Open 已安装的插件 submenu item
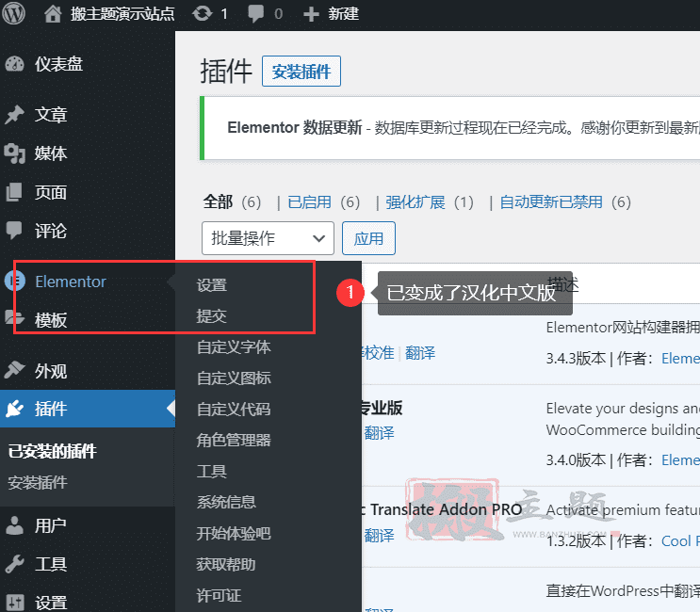 pos(53,451)
